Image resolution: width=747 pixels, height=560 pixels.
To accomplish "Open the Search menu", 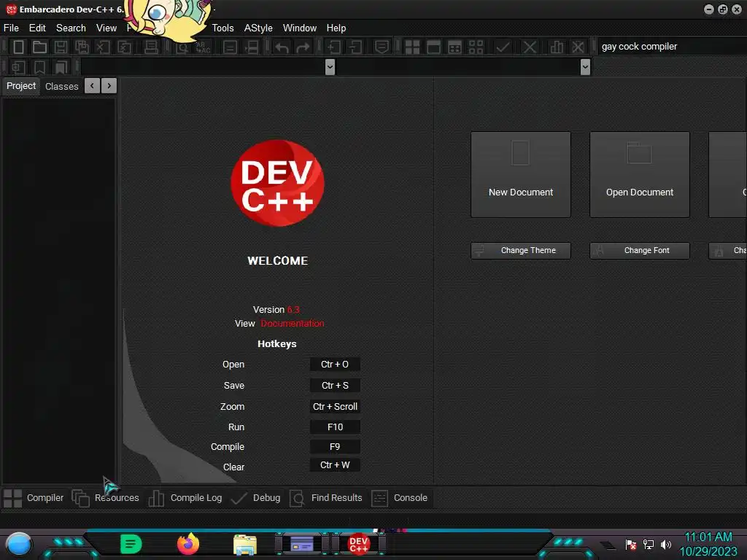I will pyautogui.click(x=71, y=28).
